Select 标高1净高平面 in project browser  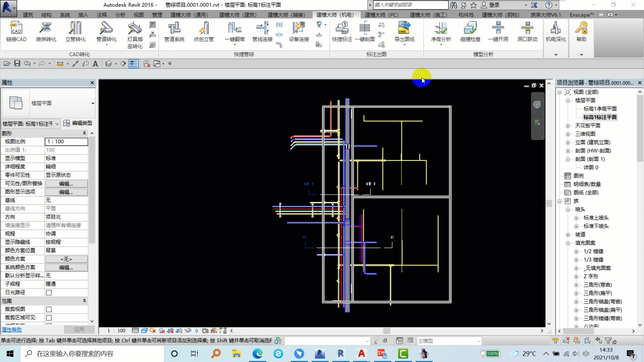point(600,109)
